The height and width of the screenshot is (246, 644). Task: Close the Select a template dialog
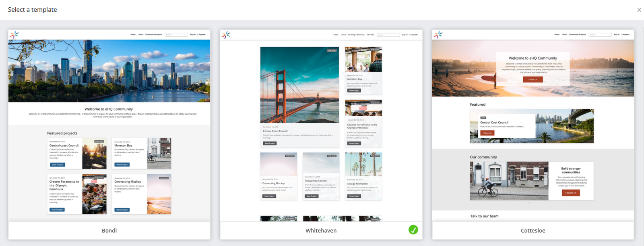coord(639,10)
